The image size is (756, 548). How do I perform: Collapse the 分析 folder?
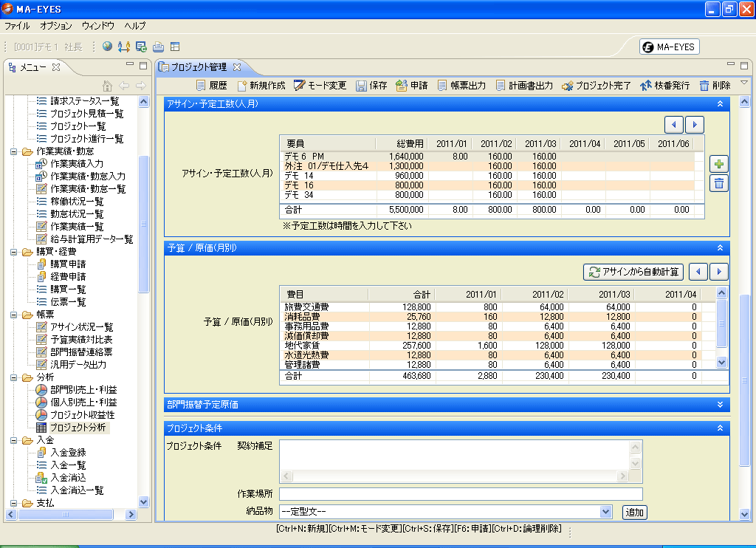(x=13, y=377)
